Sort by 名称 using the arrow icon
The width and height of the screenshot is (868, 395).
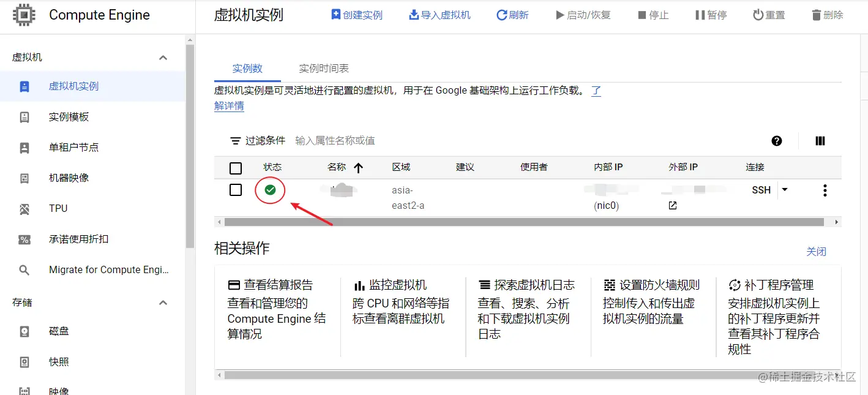pos(358,168)
